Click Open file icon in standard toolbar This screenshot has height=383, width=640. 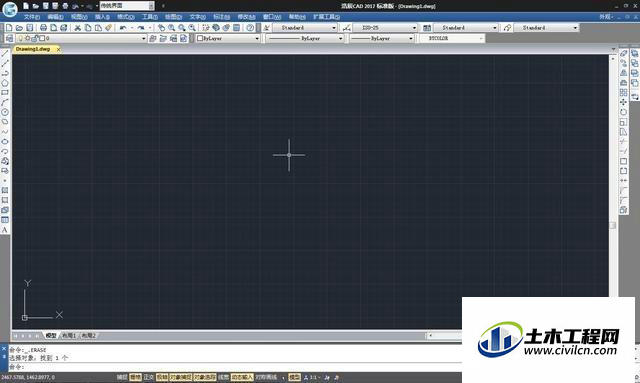pyautogui.click(x=19, y=28)
